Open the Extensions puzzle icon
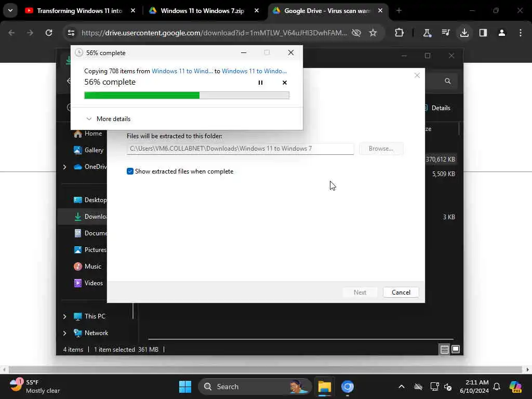 click(400, 33)
